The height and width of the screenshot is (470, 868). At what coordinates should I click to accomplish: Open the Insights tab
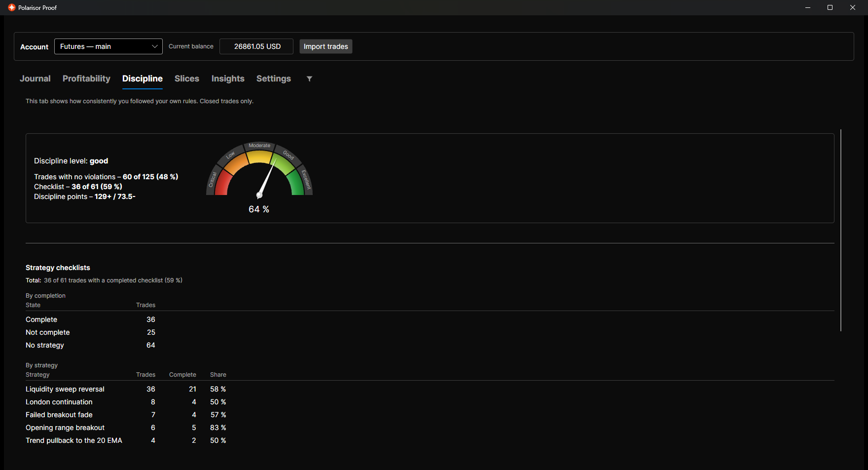point(228,78)
